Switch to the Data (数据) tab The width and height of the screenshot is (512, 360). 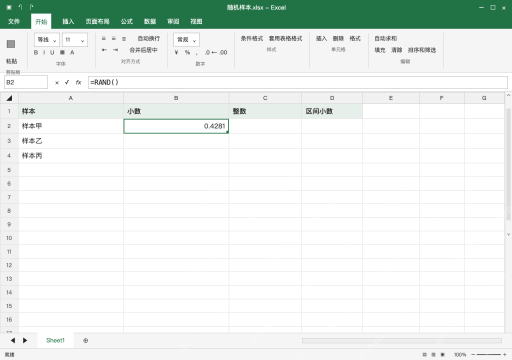point(150,21)
